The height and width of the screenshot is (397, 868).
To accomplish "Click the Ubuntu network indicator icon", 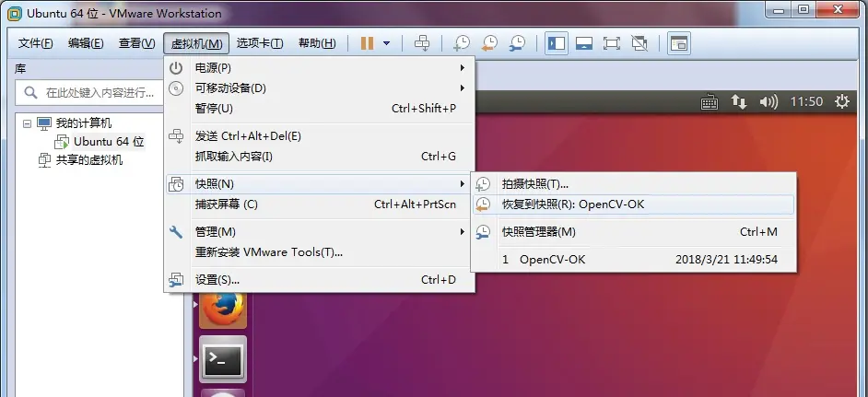I will [x=738, y=102].
